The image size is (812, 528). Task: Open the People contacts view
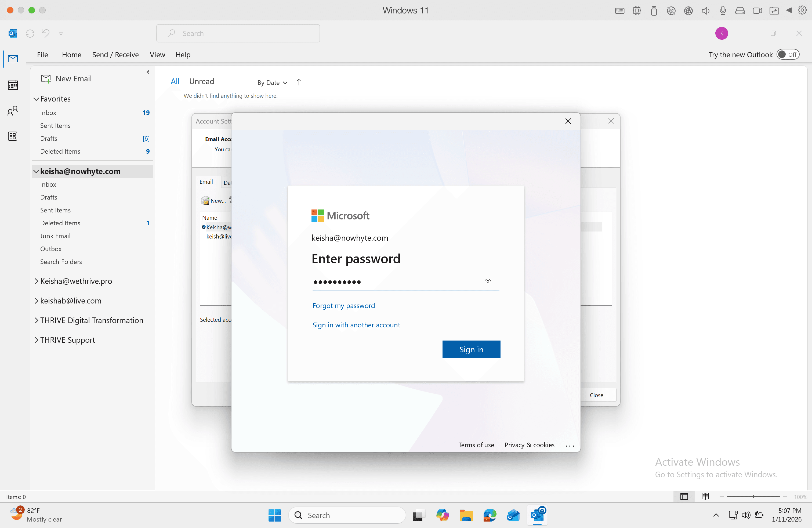pos(13,111)
